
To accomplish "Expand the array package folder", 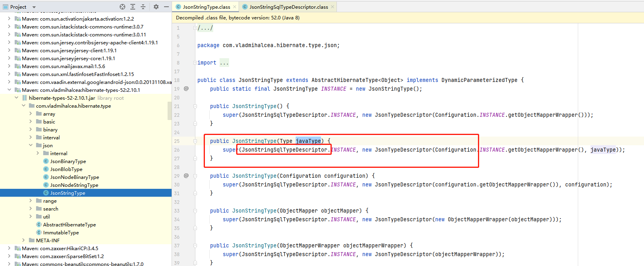I will click(31, 114).
